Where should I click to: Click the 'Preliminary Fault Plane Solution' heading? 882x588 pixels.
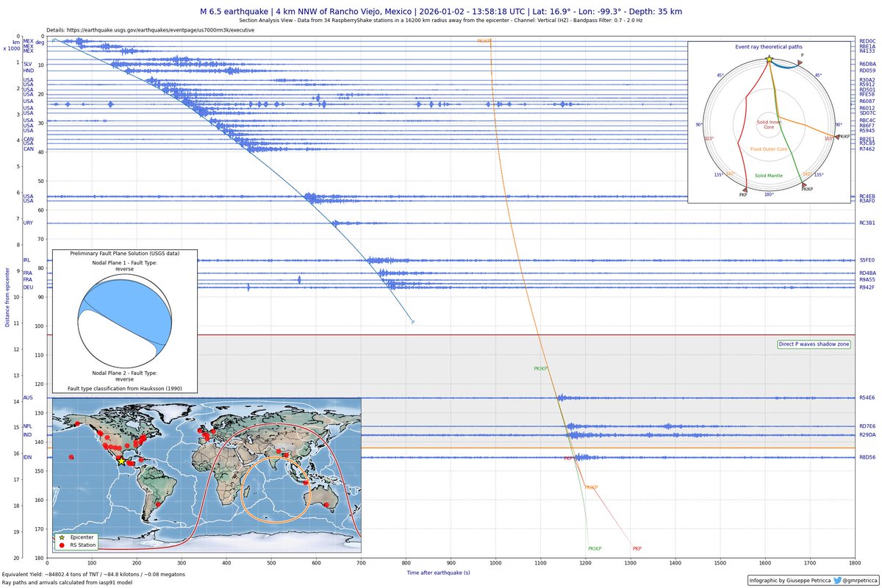pyautogui.click(x=125, y=253)
